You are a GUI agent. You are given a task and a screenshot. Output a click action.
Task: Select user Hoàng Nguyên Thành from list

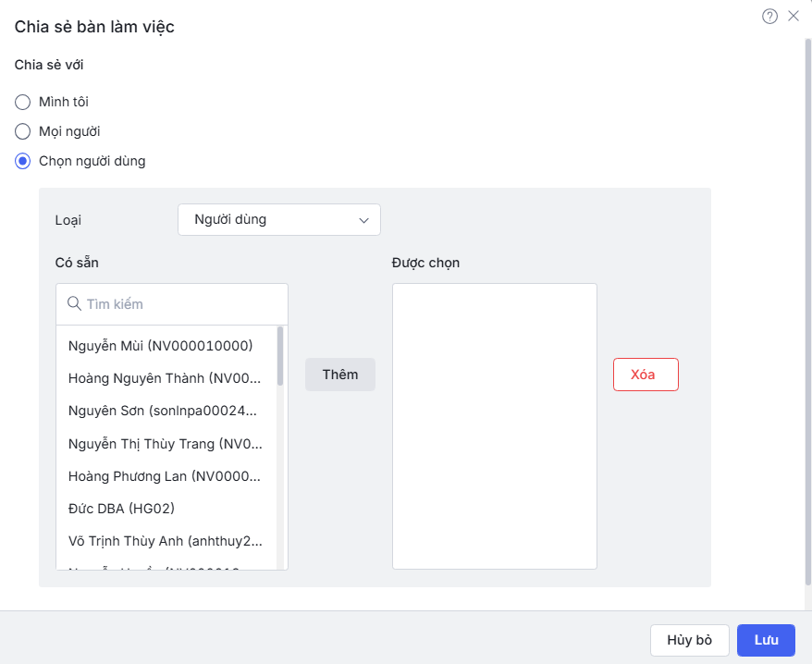pyautogui.click(x=165, y=378)
